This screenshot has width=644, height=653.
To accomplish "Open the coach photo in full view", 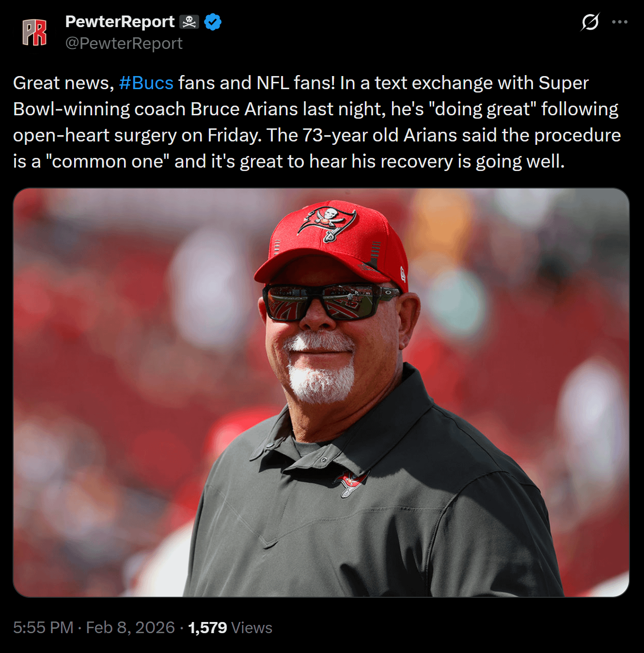I will [321, 392].
